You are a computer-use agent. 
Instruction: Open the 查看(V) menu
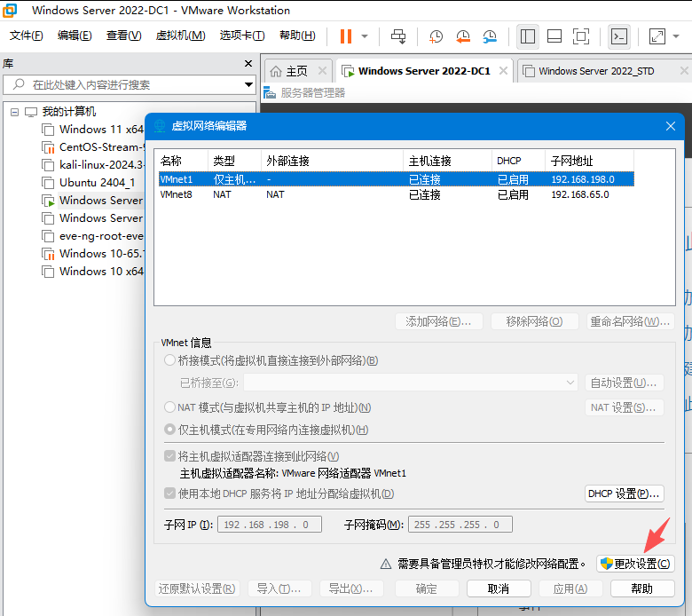click(x=123, y=36)
